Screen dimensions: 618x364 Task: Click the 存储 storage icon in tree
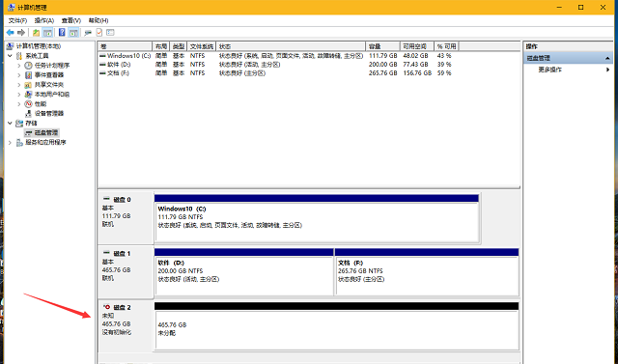[x=19, y=124]
